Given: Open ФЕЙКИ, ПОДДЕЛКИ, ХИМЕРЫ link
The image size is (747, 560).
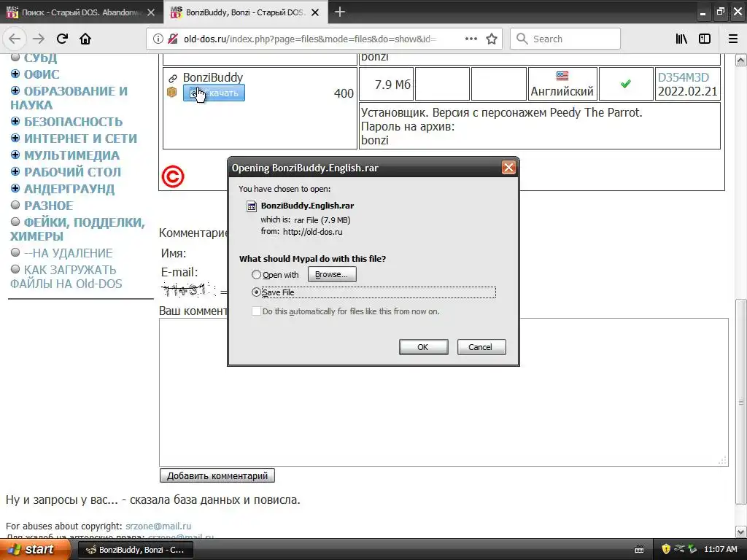Looking at the screenshot, I should (77, 229).
